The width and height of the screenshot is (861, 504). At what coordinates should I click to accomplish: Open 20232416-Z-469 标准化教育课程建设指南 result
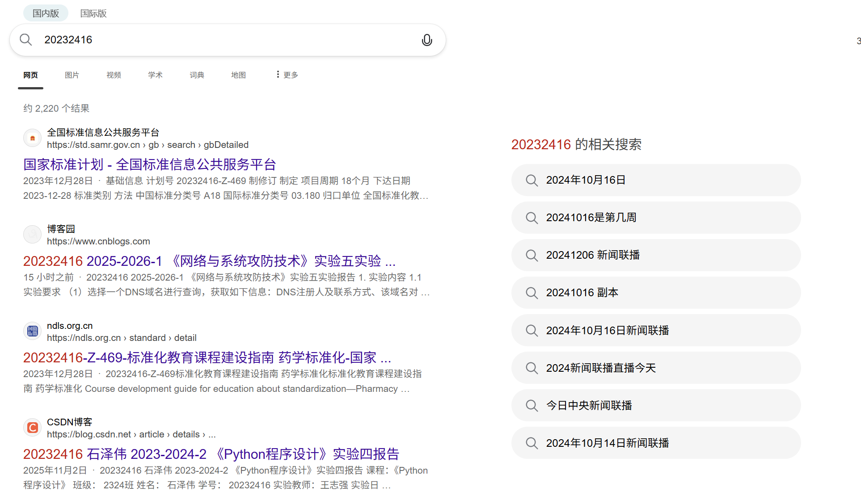pyautogui.click(x=207, y=357)
